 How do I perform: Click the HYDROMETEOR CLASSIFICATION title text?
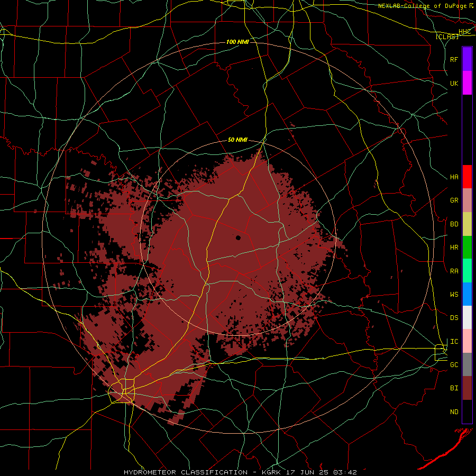[x=186, y=472]
